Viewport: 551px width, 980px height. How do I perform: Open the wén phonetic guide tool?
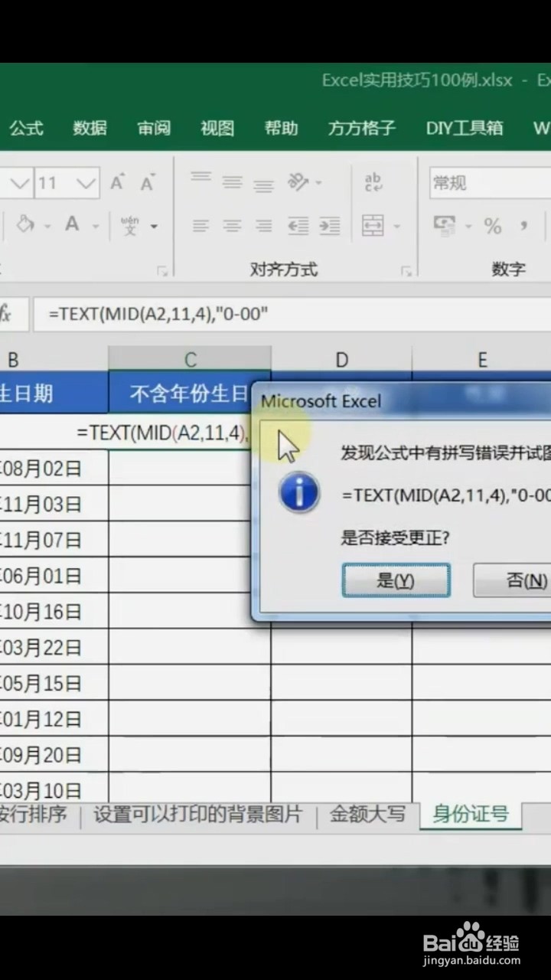click(x=130, y=225)
